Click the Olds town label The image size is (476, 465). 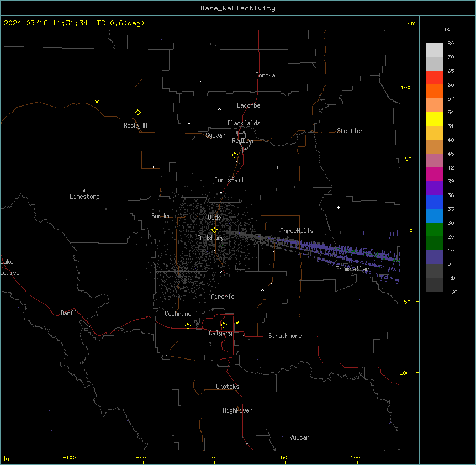214,218
